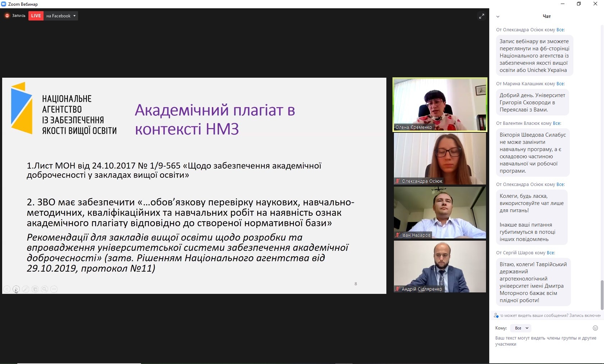Screen dimensions: 604x364
Task: Click the message starting 'Вікторія Шведова Силабус'
Action: click(533, 153)
